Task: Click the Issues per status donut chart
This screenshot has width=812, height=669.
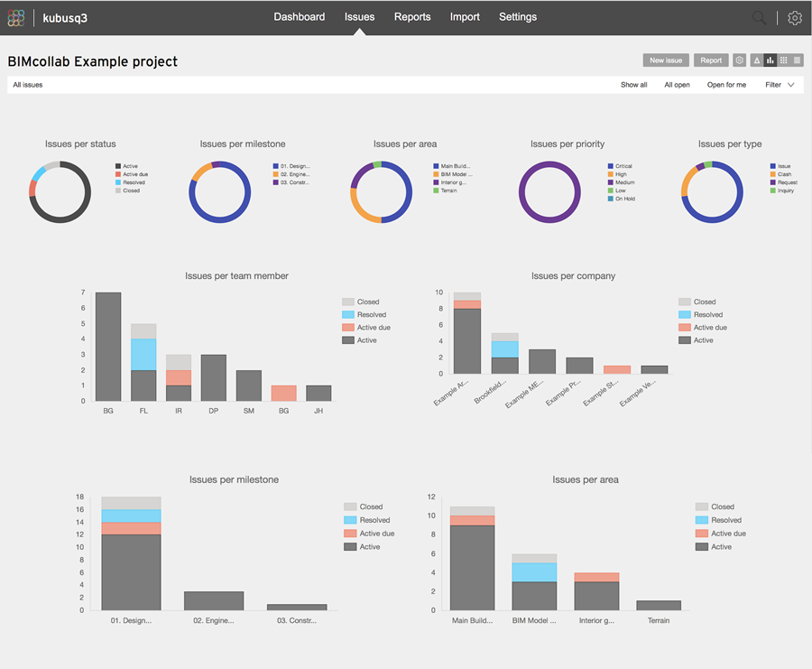Action: (60, 190)
